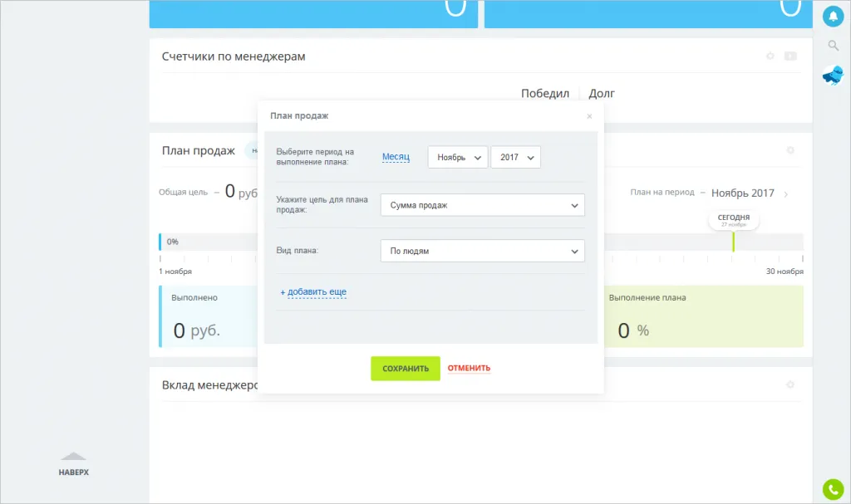Expand the Сумма продаж goal dropdown

pyautogui.click(x=482, y=205)
